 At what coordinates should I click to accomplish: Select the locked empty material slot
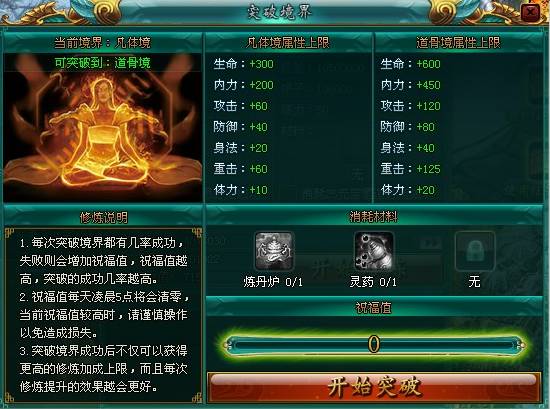475,251
